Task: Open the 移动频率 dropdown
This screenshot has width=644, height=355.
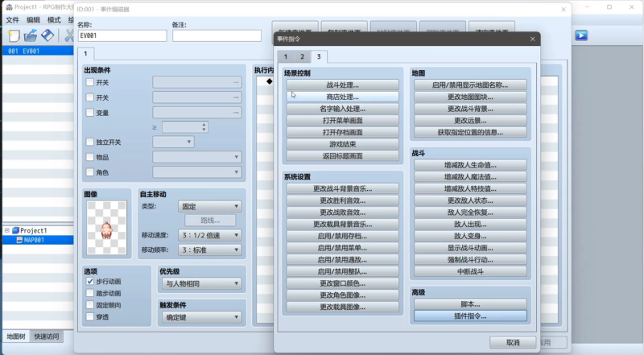Action: [210, 250]
